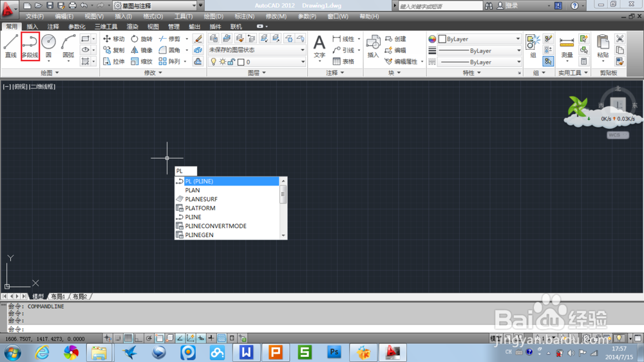This screenshot has height=362, width=644.
Task: Click the object color wheel swatch
Action: click(432, 39)
